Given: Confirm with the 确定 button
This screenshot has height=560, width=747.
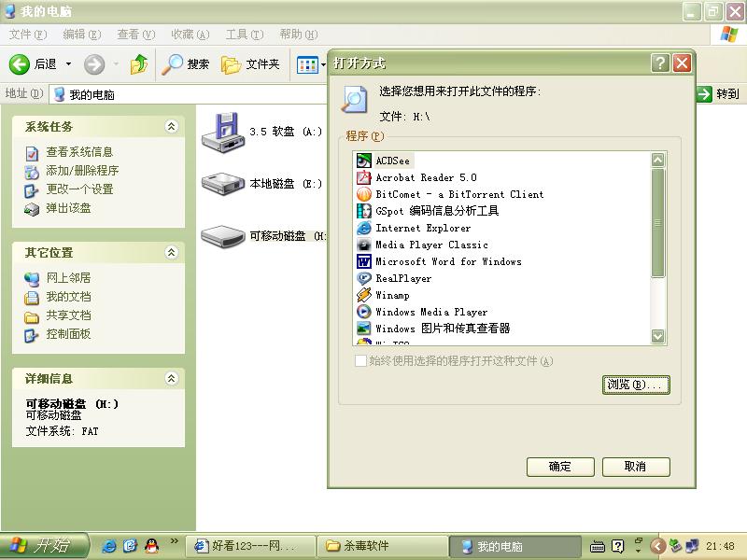Looking at the screenshot, I should 560,467.
